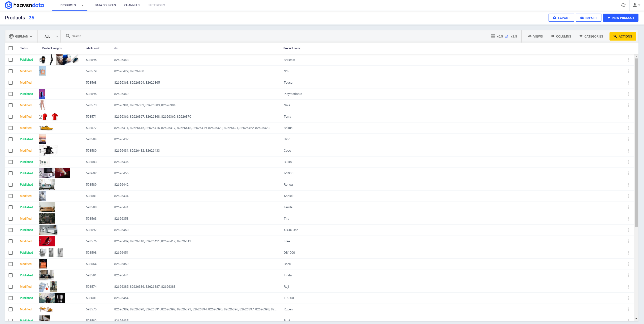Click the NEW PRODUCT button

pyautogui.click(x=620, y=18)
